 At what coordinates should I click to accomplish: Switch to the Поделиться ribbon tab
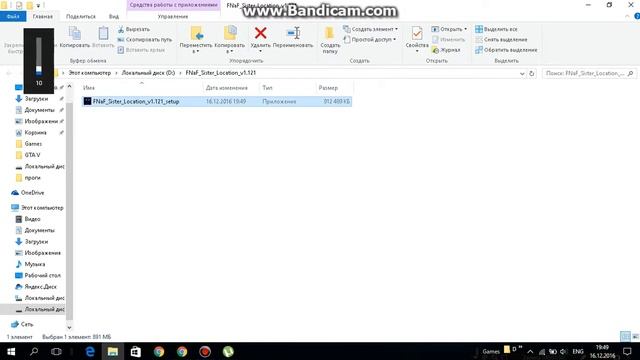click(80, 17)
